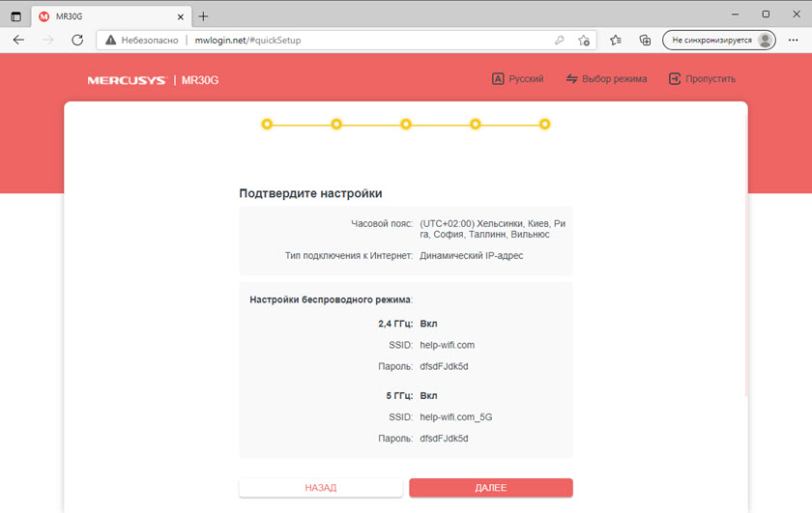This screenshot has width=812, height=513.
Task: Open browser settings and more menu
Action: 792,41
